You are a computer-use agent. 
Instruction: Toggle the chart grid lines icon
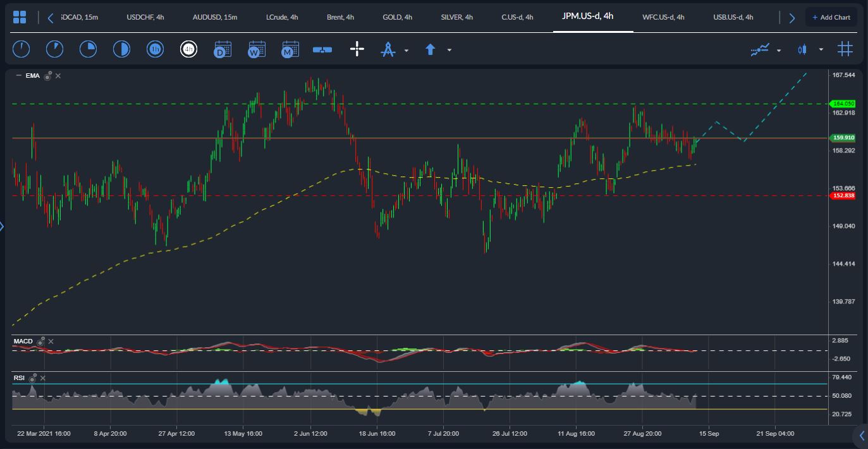click(x=845, y=49)
